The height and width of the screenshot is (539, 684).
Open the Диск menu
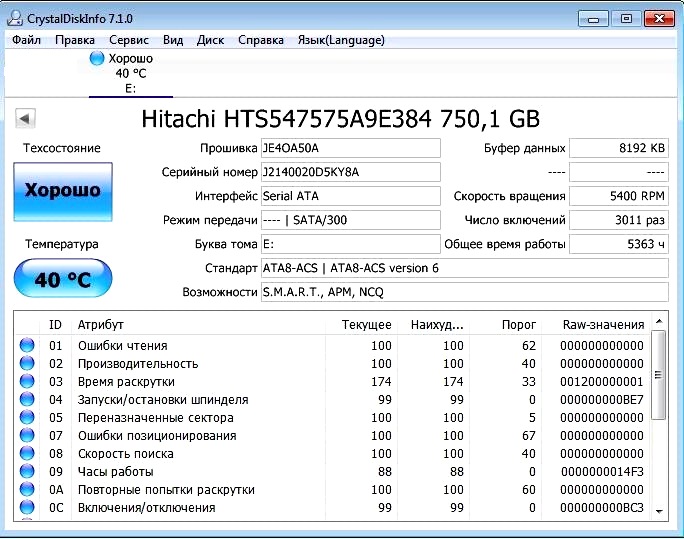coord(210,40)
